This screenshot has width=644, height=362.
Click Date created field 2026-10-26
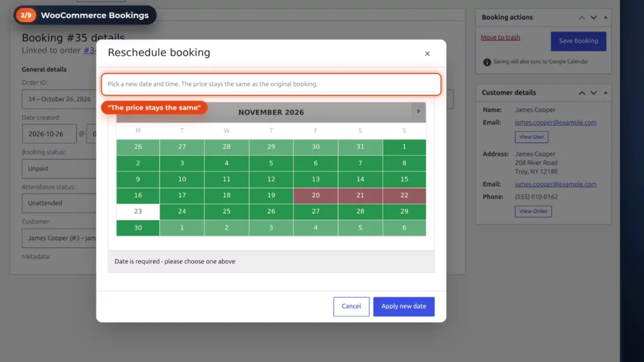click(x=49, y=134)
